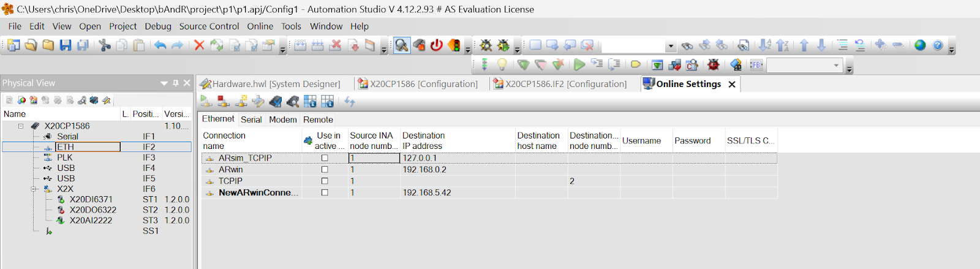The height and width of the screenshot is (269, 980).
Task: Click the red X delete icon
Action: 199,45
